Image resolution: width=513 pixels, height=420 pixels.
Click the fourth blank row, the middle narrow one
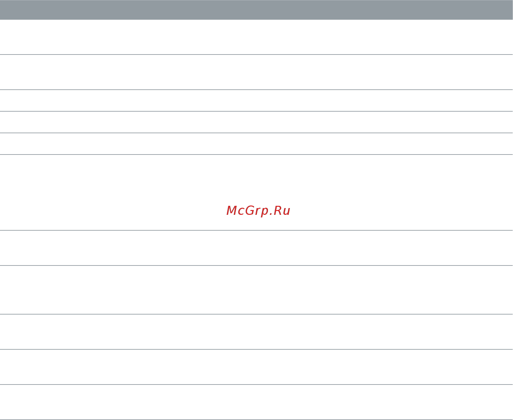point(256,122)
